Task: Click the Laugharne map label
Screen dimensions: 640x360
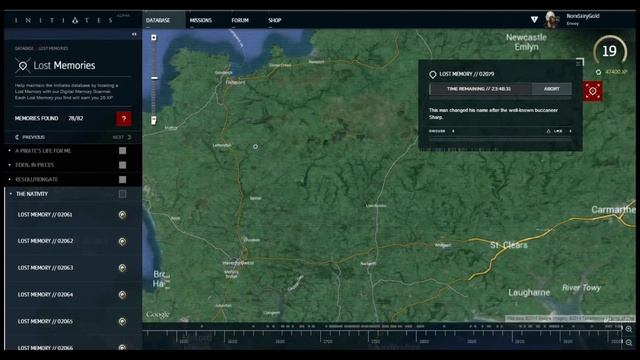Action: [529, 293]
